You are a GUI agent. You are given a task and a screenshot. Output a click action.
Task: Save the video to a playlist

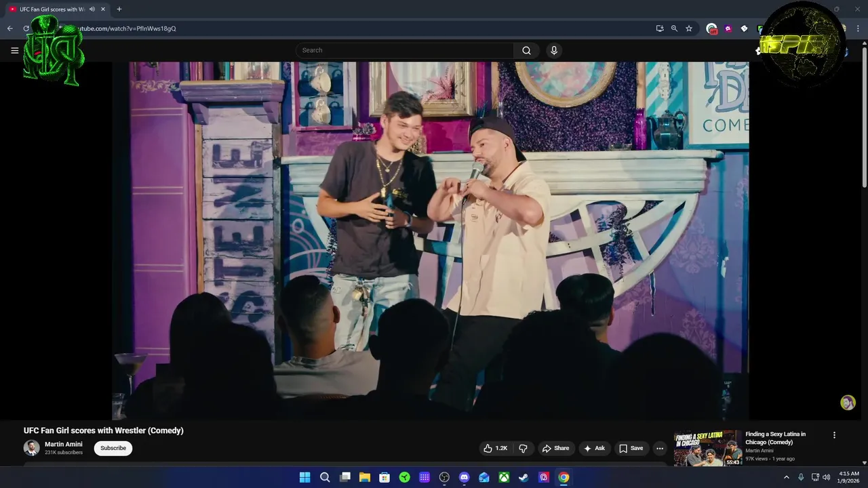(631, 448)
